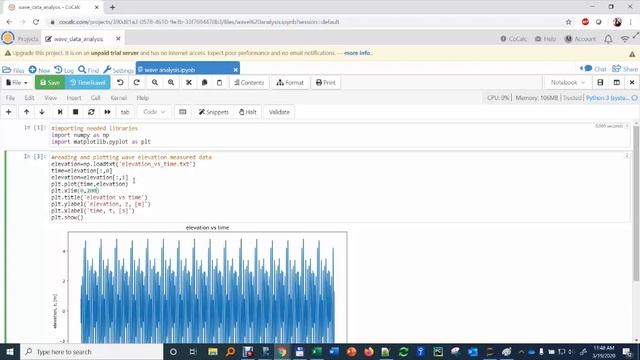The image size is (640, 360).
Task: Open the Cell menu
Action: [x=96, y=98]
